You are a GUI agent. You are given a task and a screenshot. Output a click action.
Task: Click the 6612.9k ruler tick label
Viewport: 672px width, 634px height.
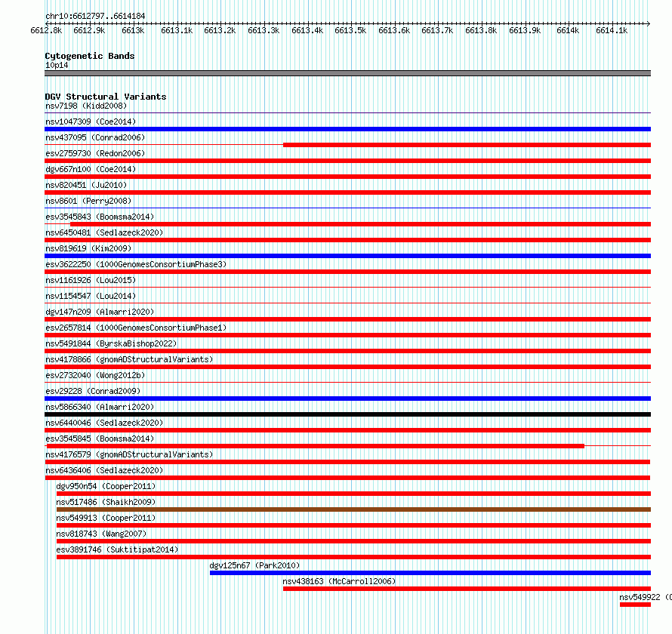tap(89, 30)
